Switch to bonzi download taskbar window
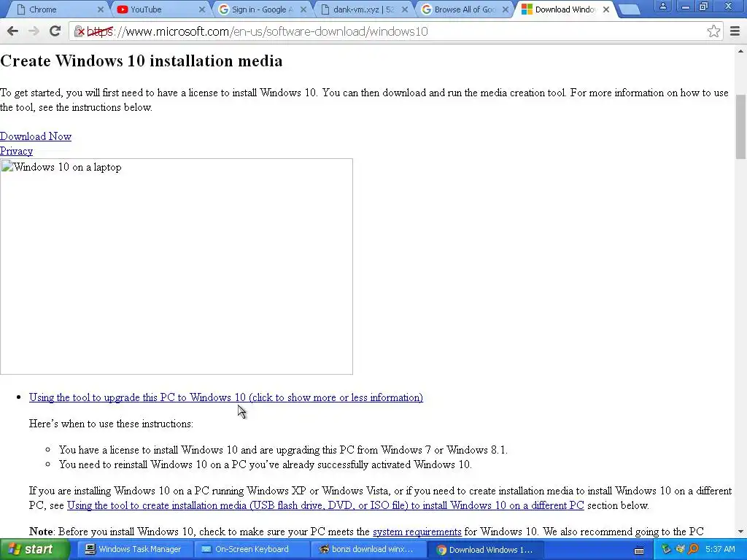747x560 pixels. pyautogui.click(x=368, y=550)
